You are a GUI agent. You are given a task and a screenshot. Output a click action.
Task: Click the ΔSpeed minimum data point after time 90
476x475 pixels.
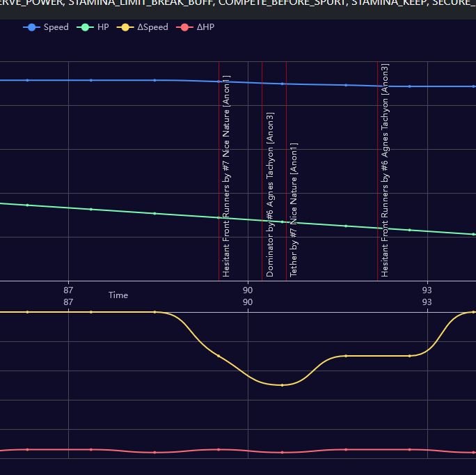coord(282,385)
